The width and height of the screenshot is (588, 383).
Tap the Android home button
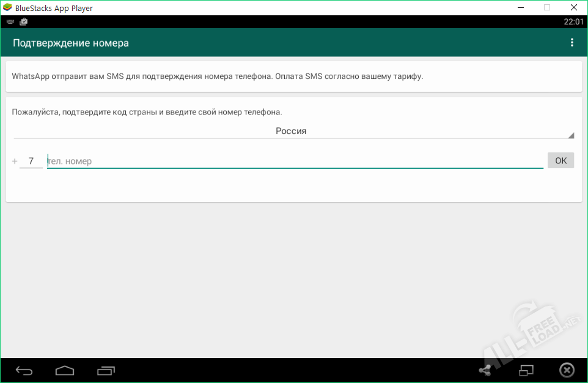64,370
